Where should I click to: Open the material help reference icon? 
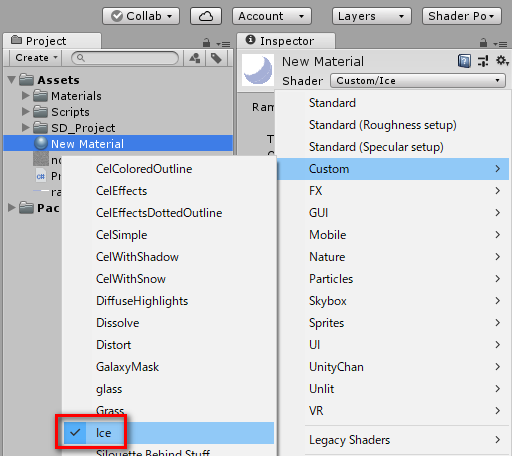click(x=464, y=61)
